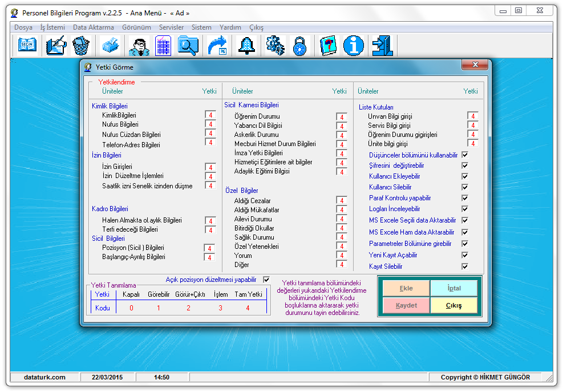This screenshot has height=392, width=563.
Task: Toggle Paraf Kontrolu yapabilir checkbox
Action: [x=465, y=198]
